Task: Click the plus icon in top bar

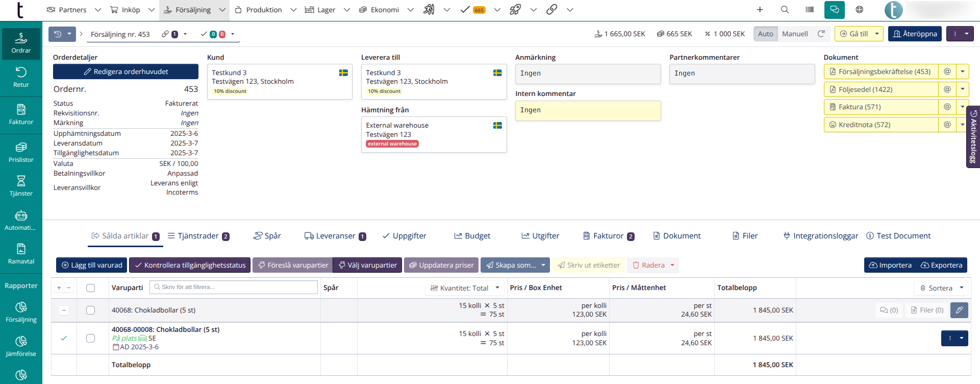Action: tap(760, 10)
